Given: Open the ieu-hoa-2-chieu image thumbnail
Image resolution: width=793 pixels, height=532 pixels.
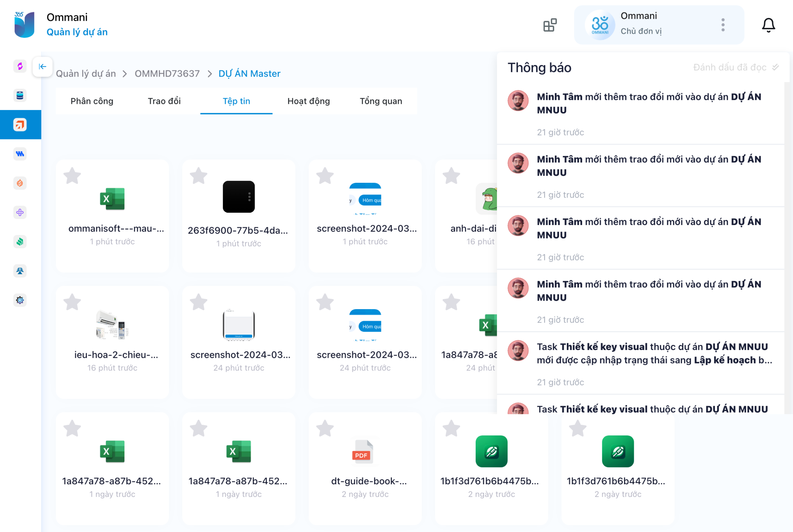Looking at the screenshot, I should [112, 325].
